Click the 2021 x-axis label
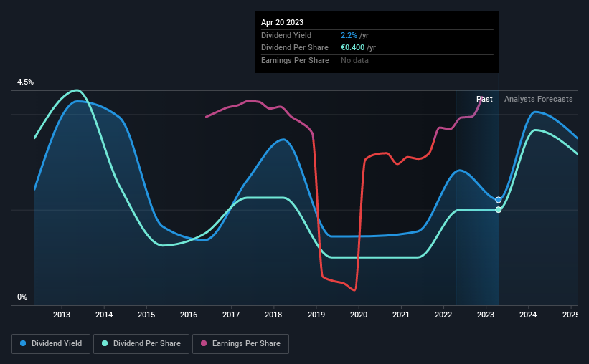Viewport: 589px width, 364px height. tap(401, 315)
